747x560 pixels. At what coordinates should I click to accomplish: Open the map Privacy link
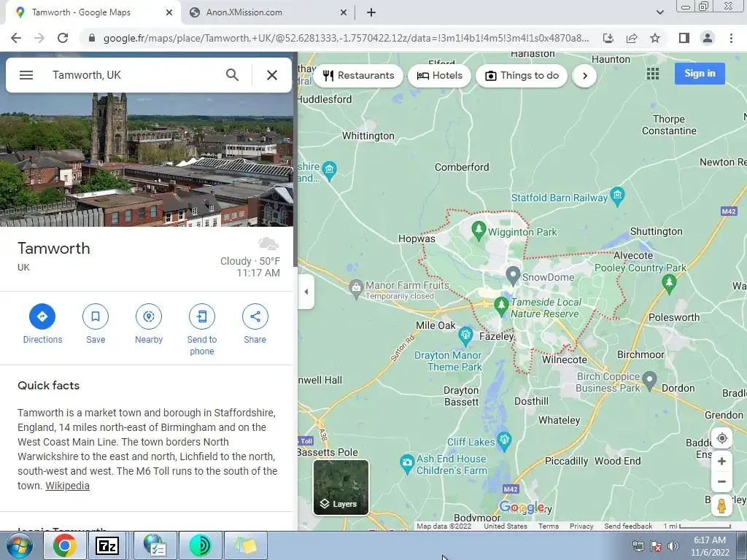pos(581,526)
